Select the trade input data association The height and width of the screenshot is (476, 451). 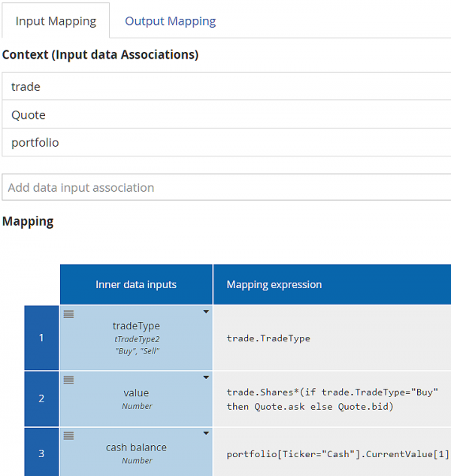[225, 86]
